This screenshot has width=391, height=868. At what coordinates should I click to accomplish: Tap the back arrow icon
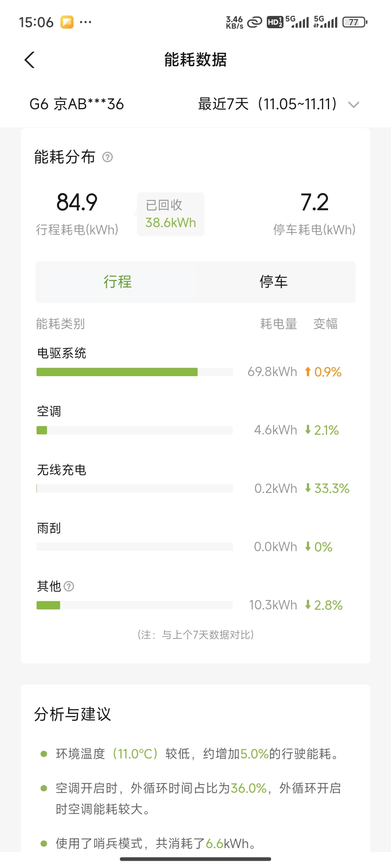[x=30, y=60]
